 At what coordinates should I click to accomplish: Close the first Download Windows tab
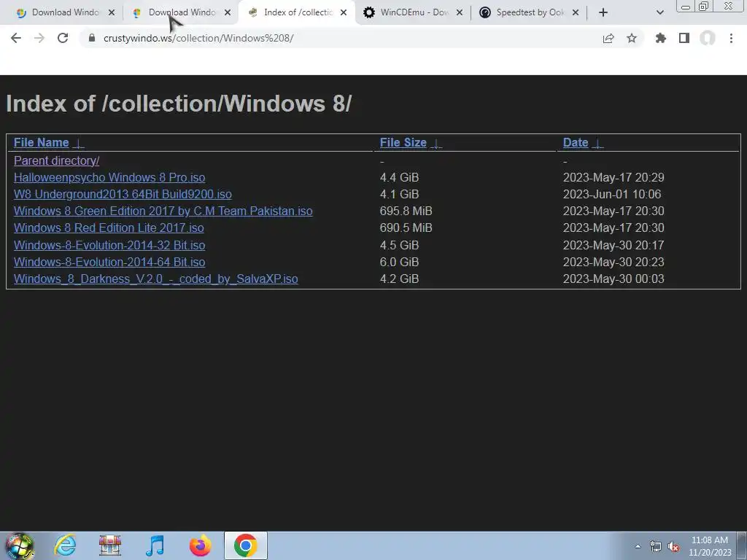coord(112,13)
